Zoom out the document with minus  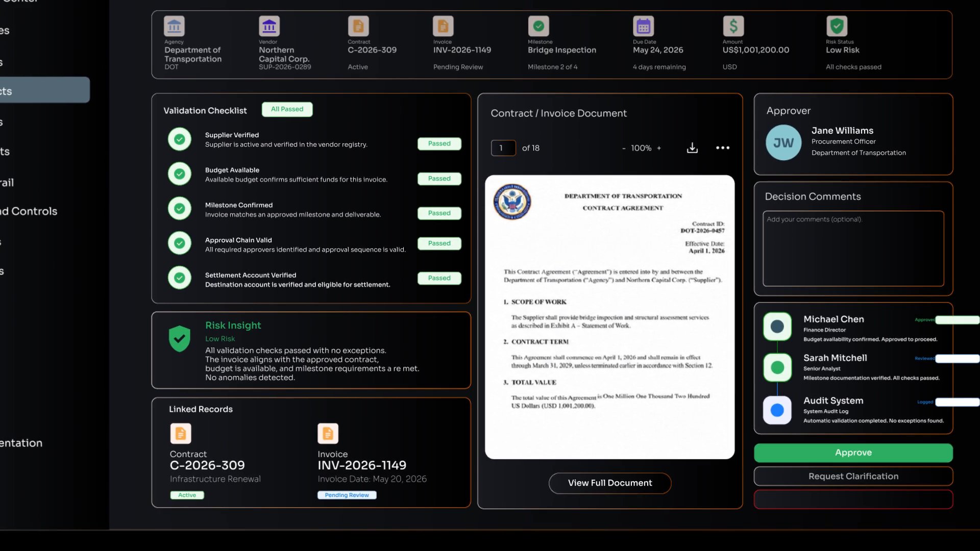(624, 148)
